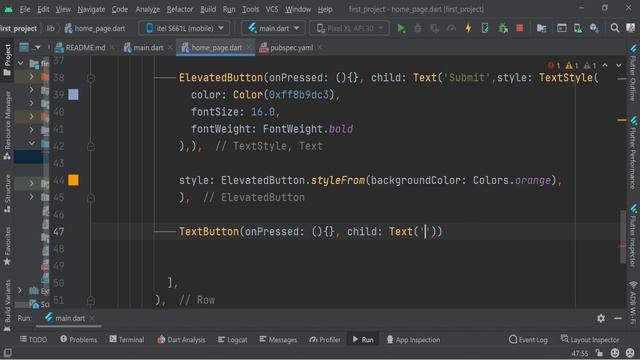640x360 pixels.
Task: Click the Android Studio logo icon
Action: (8, 9)
